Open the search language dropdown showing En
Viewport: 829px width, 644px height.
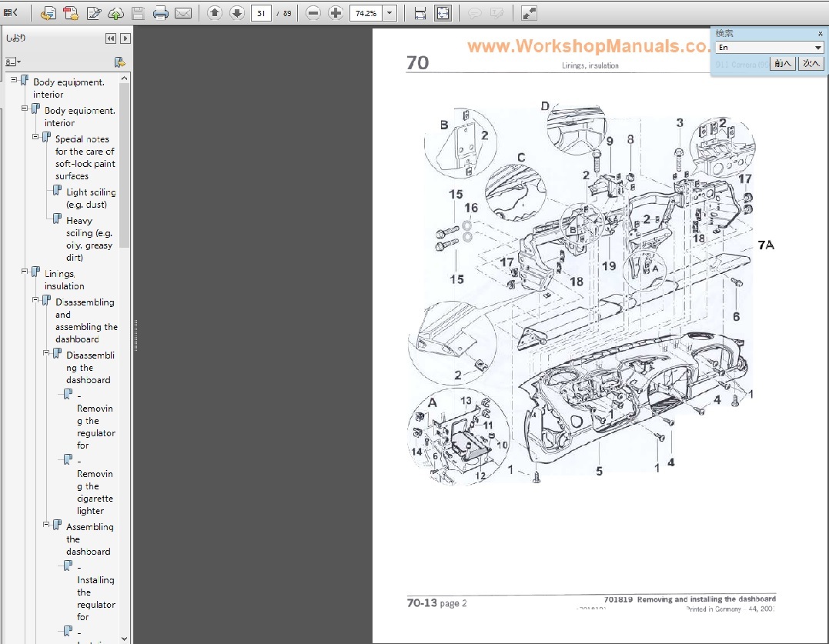[817, 48]
